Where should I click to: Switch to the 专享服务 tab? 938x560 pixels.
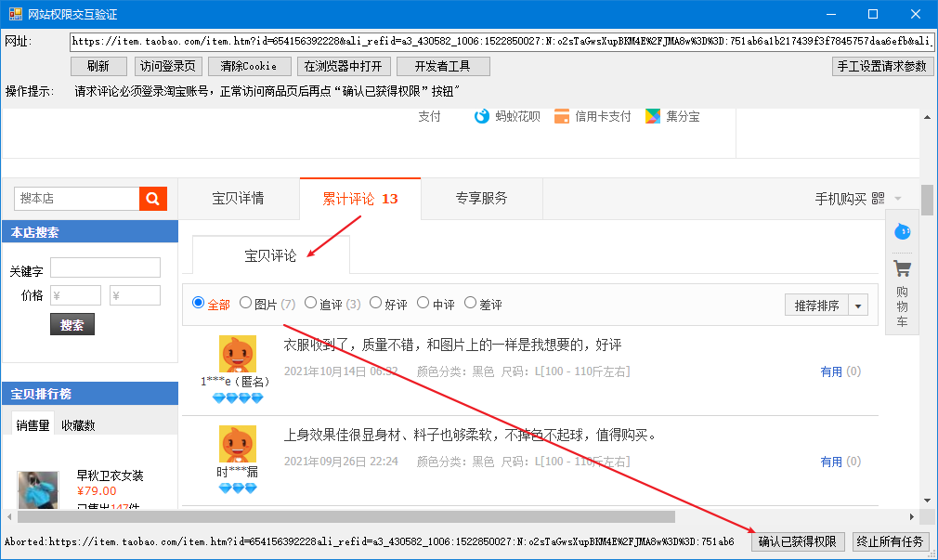(482, 199)
